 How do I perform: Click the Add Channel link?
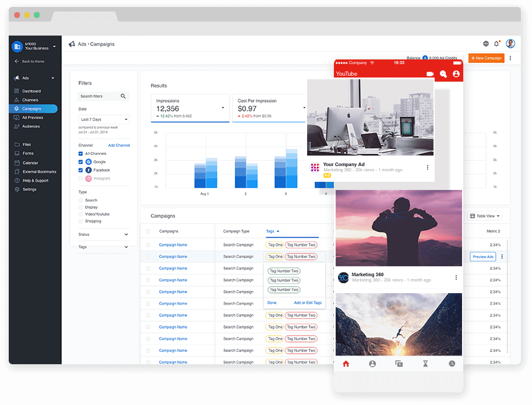click(x=119, y=145)
